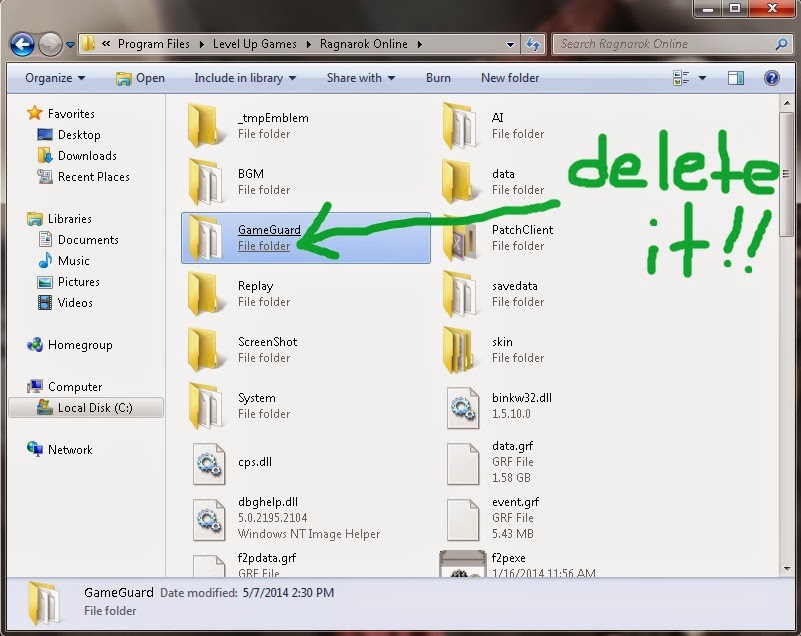Image resolution: width=801 pixels, height=636 pixels.
Task: Select Homegroup in the navigation pane
Action: click(x=69, y=345)
